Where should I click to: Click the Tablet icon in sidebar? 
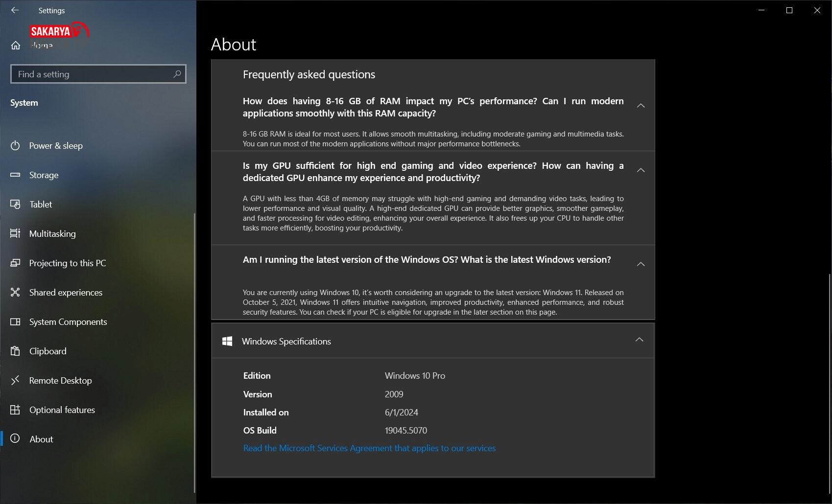pos(15,205)
